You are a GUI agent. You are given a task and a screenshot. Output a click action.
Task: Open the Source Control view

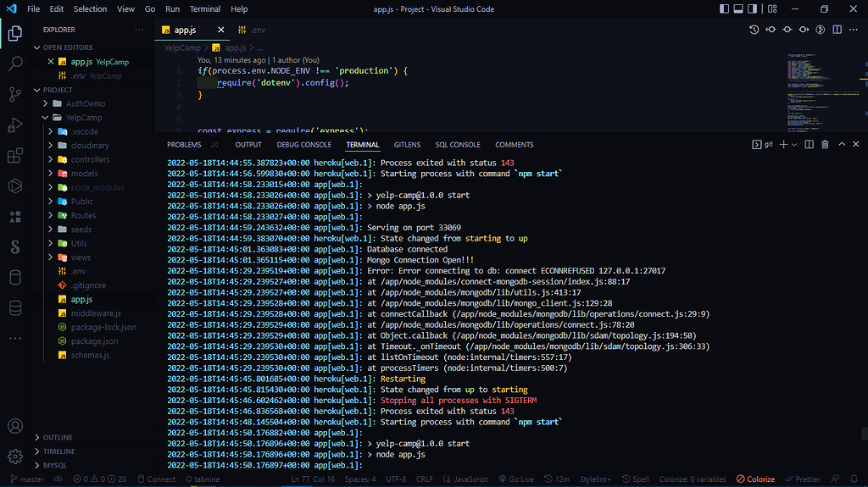[14, 94]
